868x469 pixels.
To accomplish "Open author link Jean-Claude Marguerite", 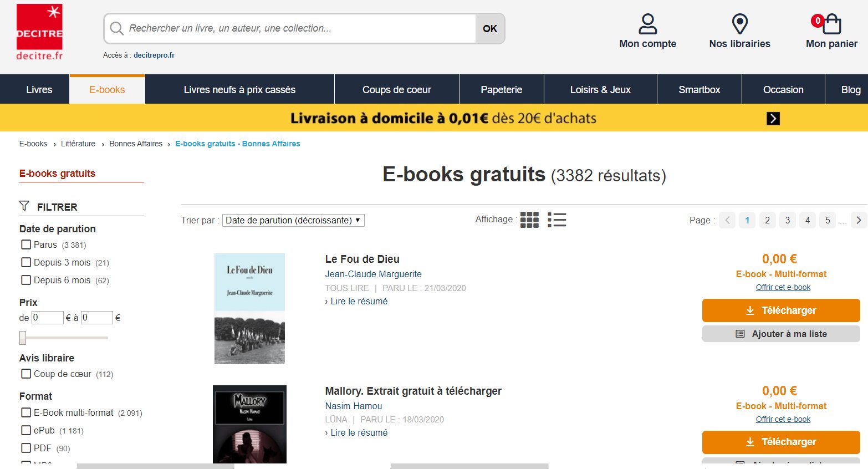I will [373, 274].
